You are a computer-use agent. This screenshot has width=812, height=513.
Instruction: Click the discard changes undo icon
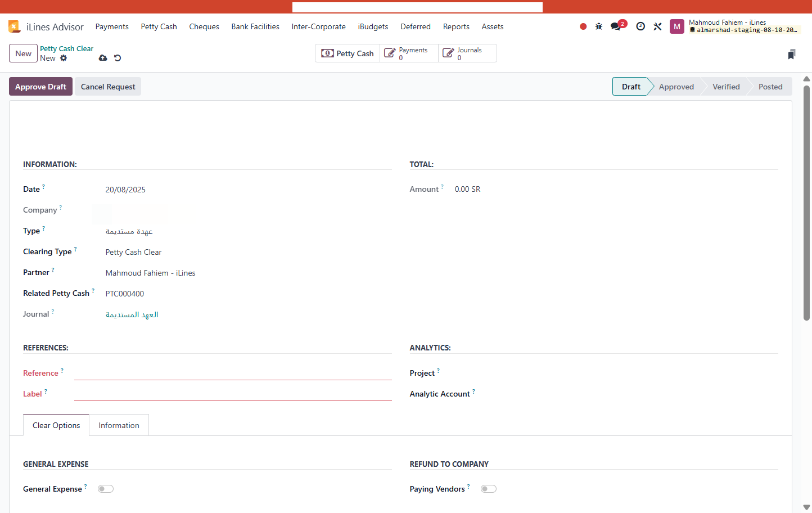118,58
